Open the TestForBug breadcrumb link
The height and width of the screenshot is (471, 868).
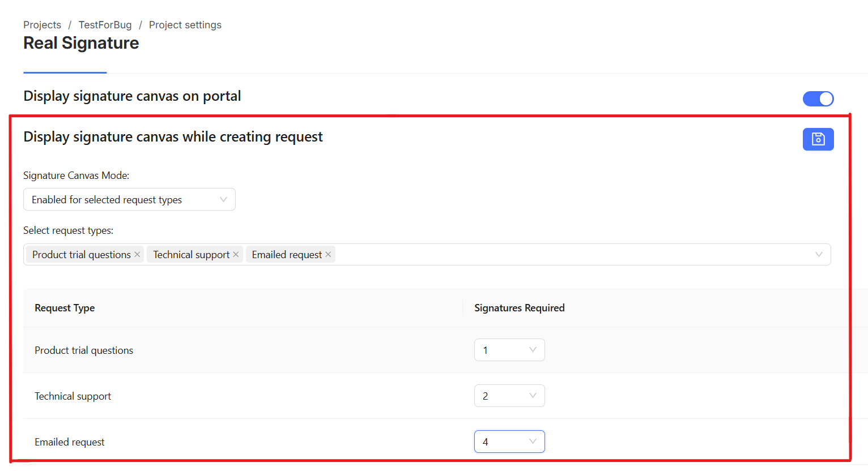[x=105, y=25]
